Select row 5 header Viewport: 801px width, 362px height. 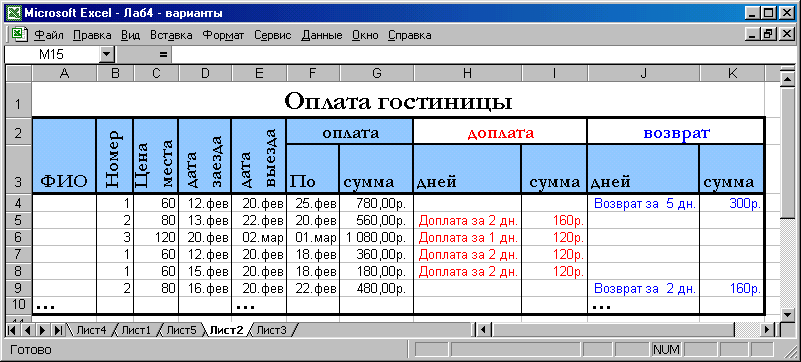19,220
